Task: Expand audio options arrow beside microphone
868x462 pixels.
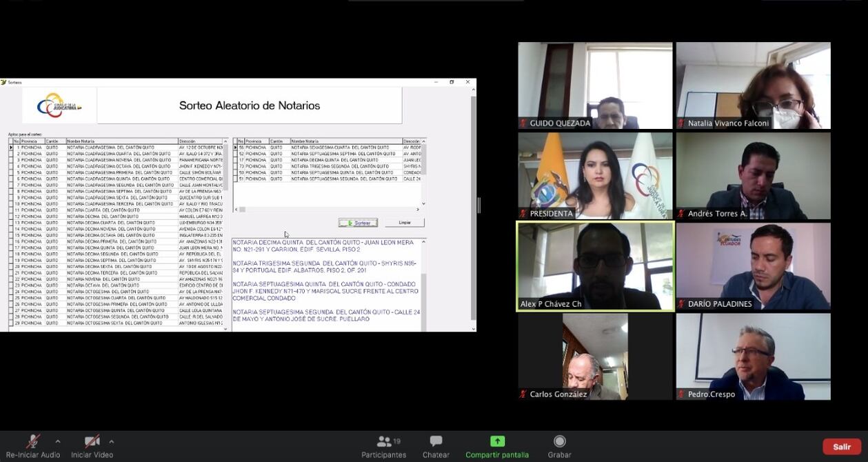Action: click(58, 441)
